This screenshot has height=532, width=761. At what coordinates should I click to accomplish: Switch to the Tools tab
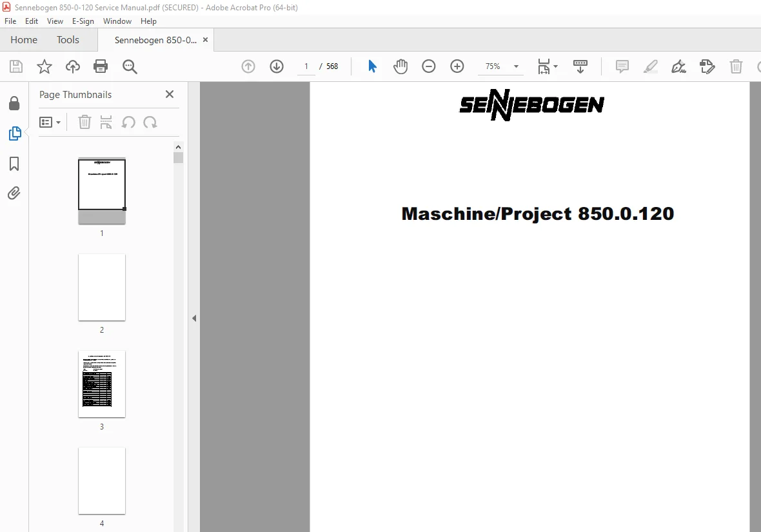(x=68, y=40)
